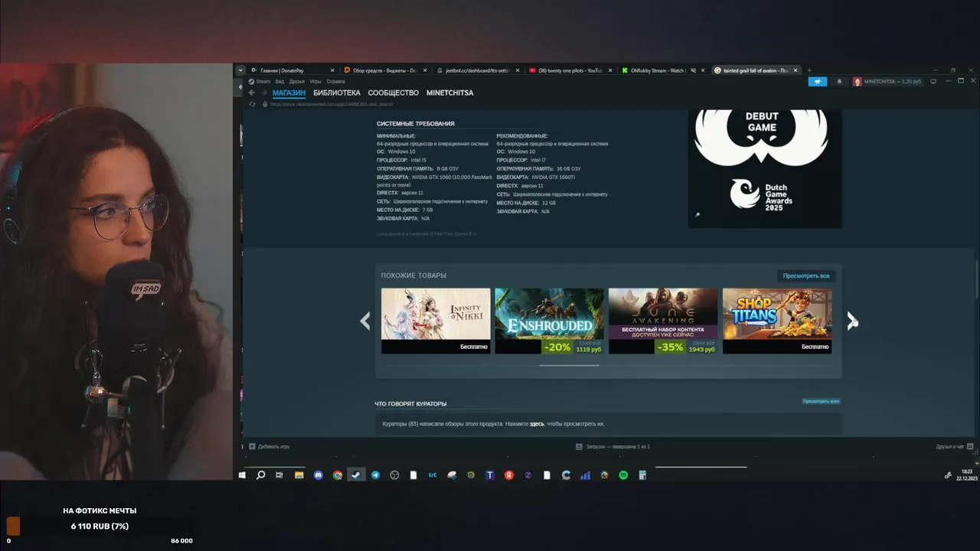Click the similar items carousel scrollbar
This screenshot has height=551, width=980.
pos(570,366)
